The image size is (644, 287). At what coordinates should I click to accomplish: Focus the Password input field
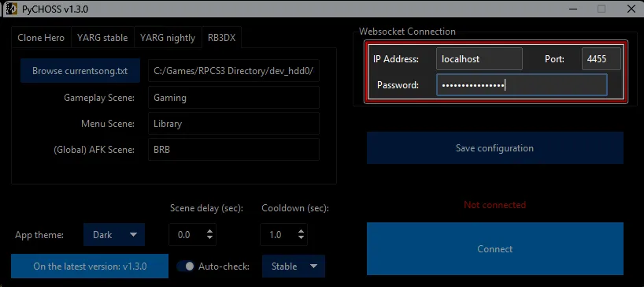coord(522,85)
